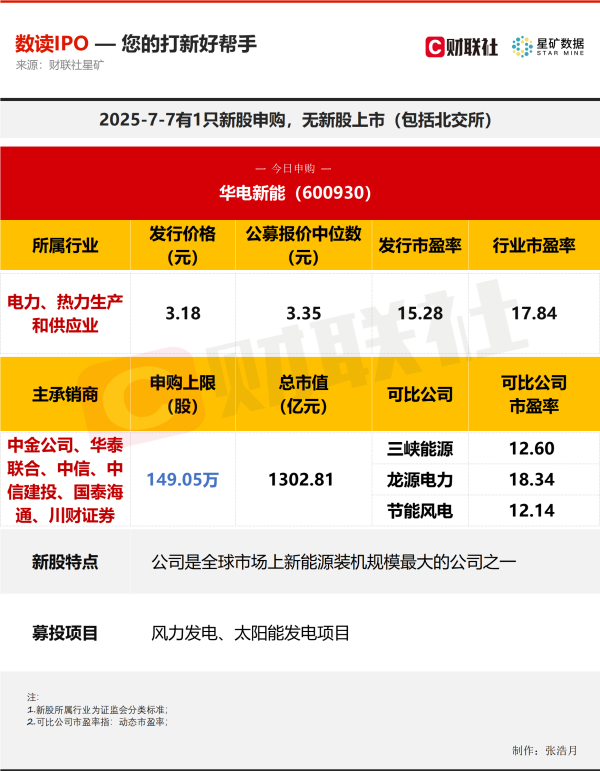Click the blue 149.05万 subscription limit
The width and height of the screenshot is (600, 771).
[182, 479]
